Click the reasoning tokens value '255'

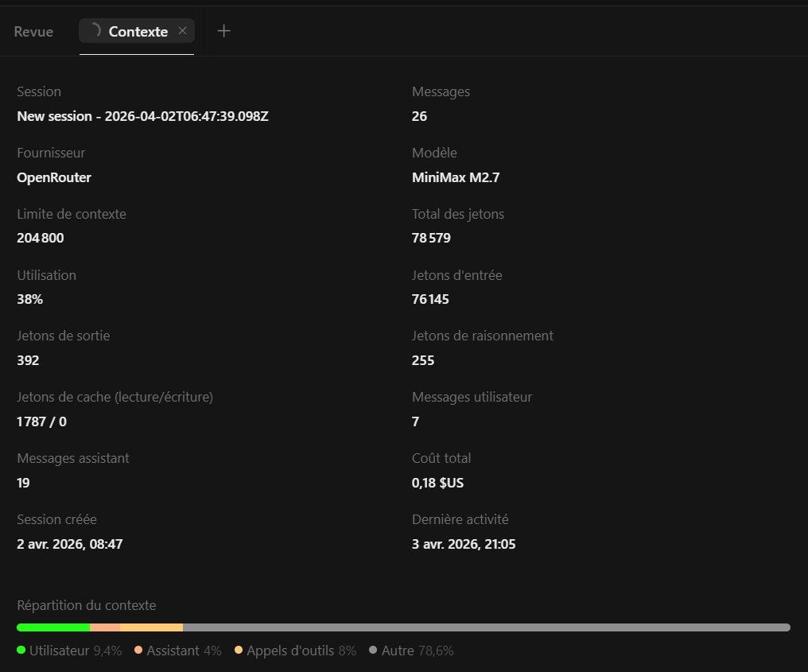point(423,360)
